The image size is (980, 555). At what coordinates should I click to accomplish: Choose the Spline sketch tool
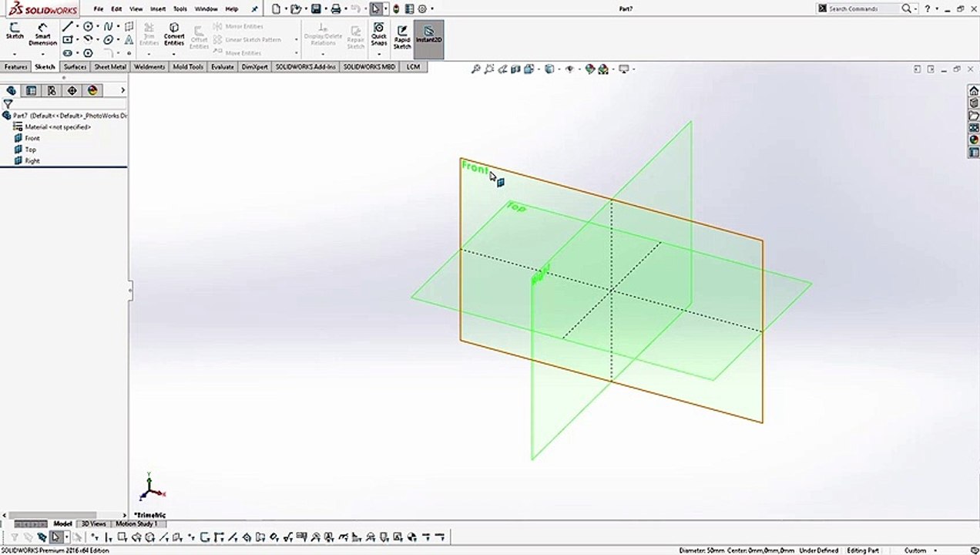(108, 26)
